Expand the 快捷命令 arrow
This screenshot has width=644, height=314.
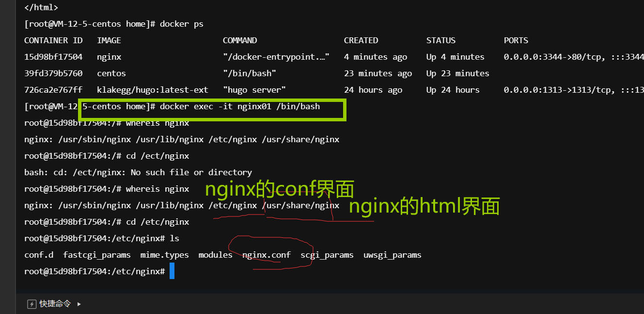[x=79, y=304]
